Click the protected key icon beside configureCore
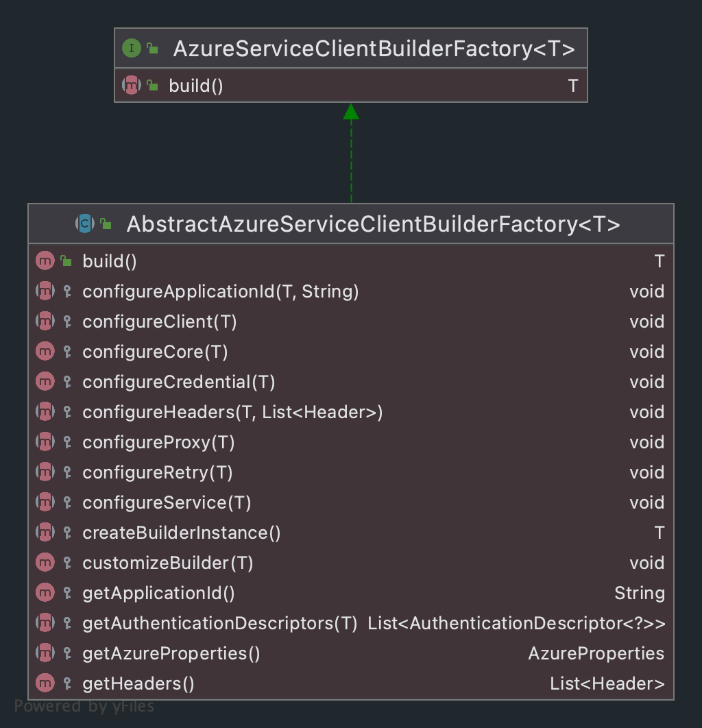The height and width of the screenshot is (728, 702). (x=67, y=352)
